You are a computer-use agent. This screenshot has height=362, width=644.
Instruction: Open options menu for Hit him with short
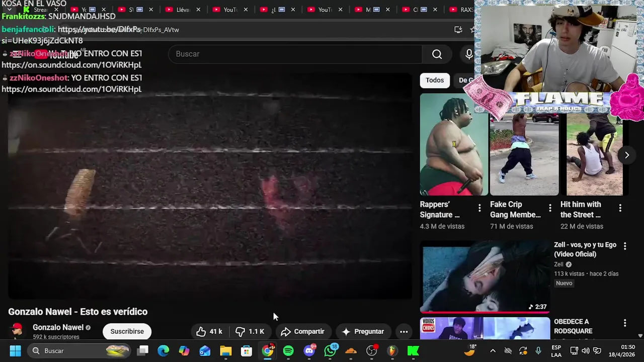pyautogui.click(x=620, y=208)
